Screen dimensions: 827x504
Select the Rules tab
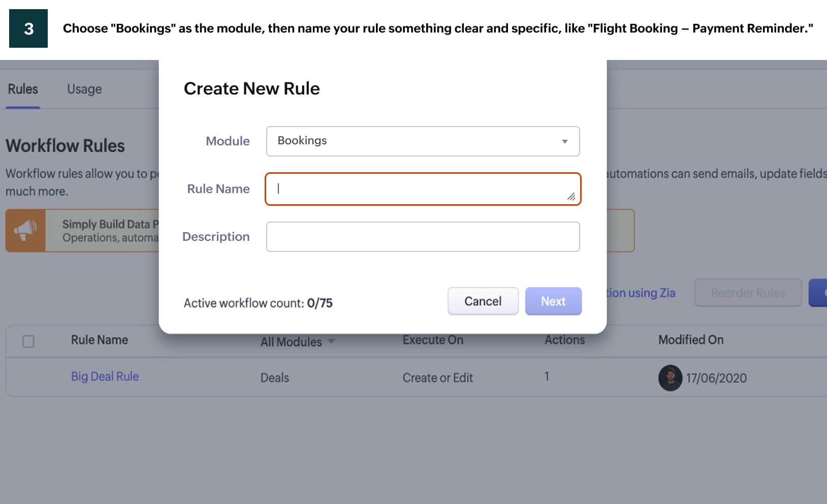click(x=22, y=89)
